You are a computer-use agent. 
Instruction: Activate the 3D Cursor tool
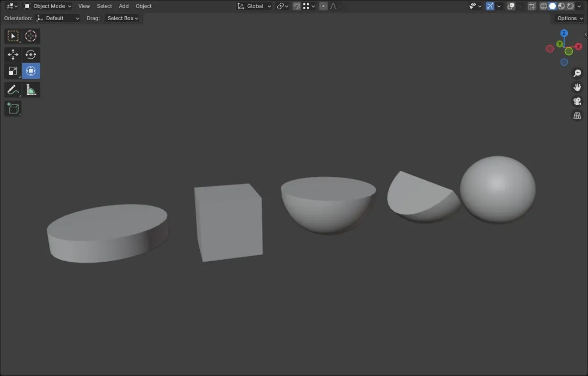click(30, 36)
